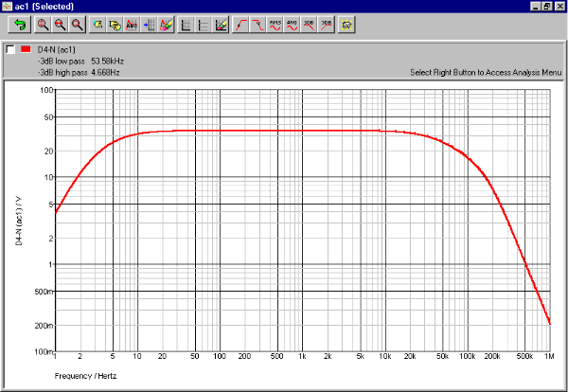Click the rightmost yellow toolbar icon
This screenshot has width=568, height=392.
coord(347,23)
